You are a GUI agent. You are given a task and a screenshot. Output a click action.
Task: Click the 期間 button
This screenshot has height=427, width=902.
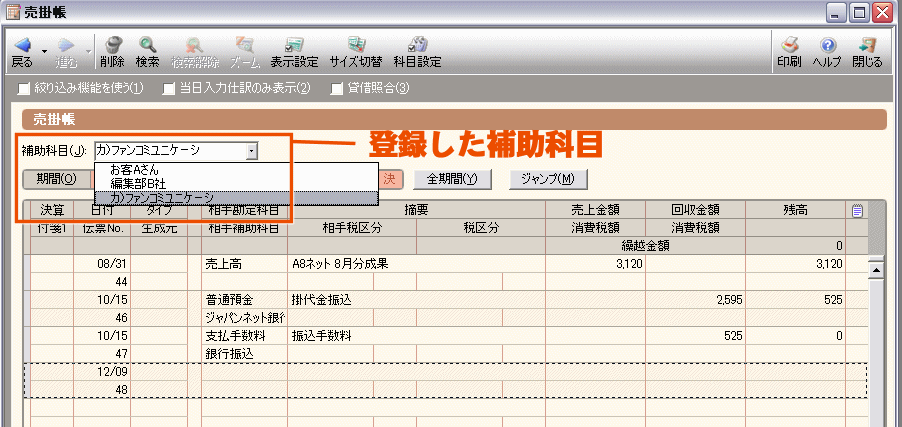point(56,179)
